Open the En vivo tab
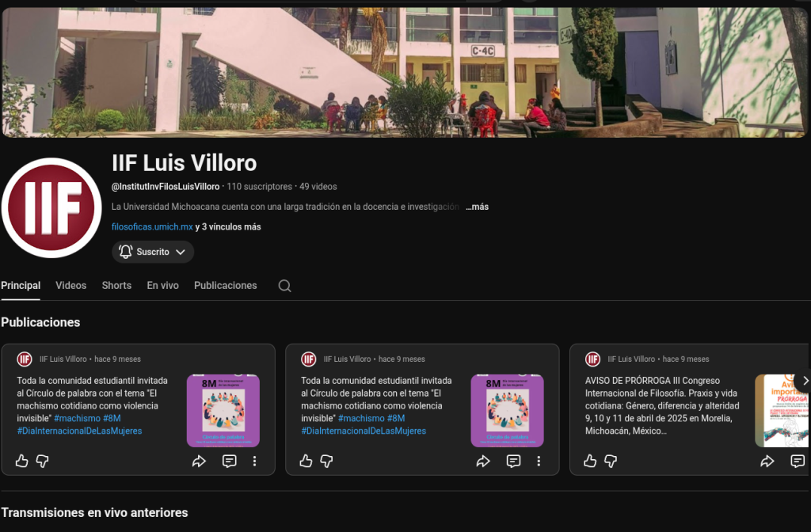Image resolution: width=811 pixels, height=532 pixels. 162,286
